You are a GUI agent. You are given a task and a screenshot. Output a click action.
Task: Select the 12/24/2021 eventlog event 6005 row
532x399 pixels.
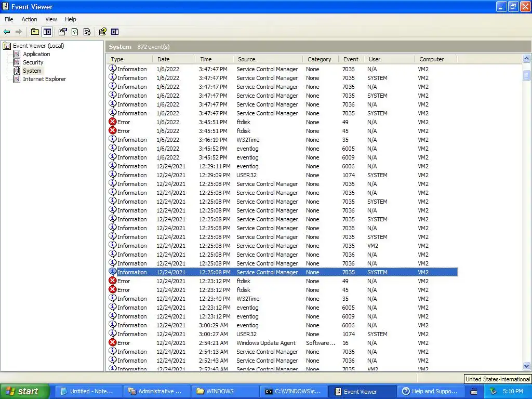click(x=282, y=308)
